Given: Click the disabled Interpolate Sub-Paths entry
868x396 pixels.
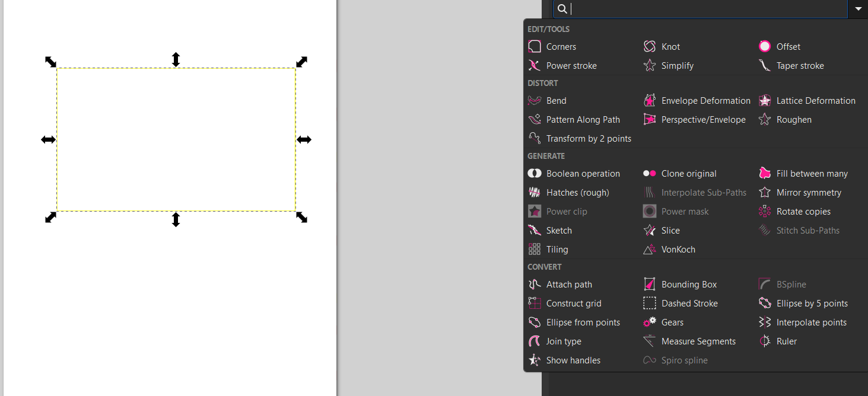Looking at the screenshot, I should coord(695,193).
